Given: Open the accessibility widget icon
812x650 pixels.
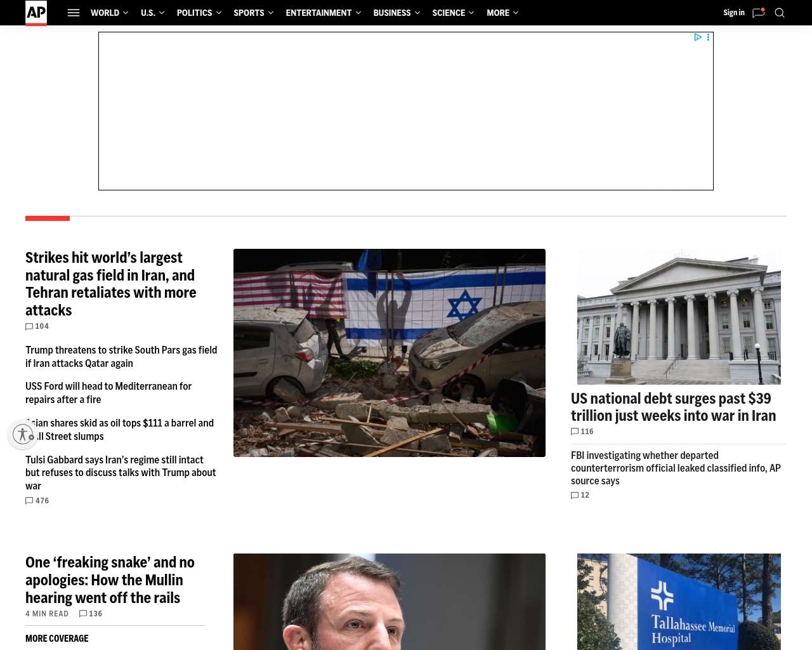Looking at the screenshot, I should (23, 435).
